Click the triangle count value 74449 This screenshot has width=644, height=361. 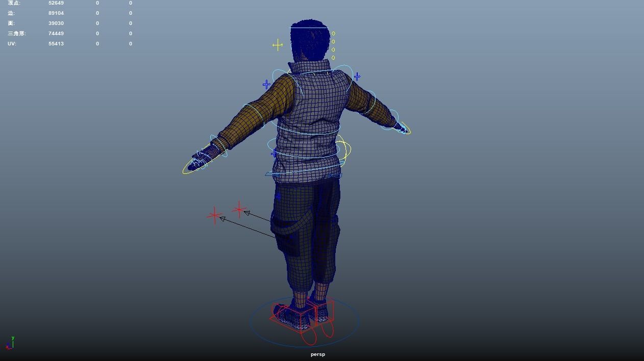point(56,34)
